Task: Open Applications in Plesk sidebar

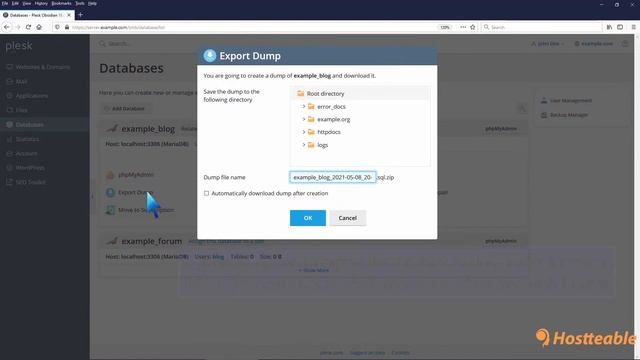Action: click(x=31, y=96)
